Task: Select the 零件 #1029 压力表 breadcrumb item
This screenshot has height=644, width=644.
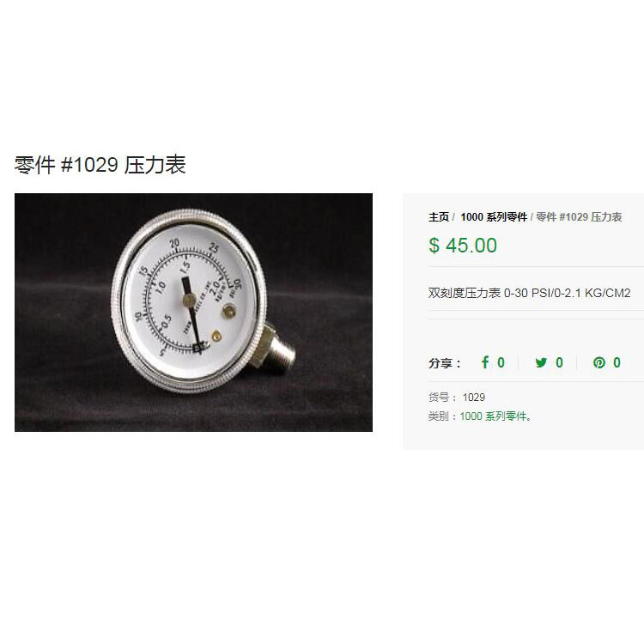Action: pyautogui.click(x=579, y=217)
